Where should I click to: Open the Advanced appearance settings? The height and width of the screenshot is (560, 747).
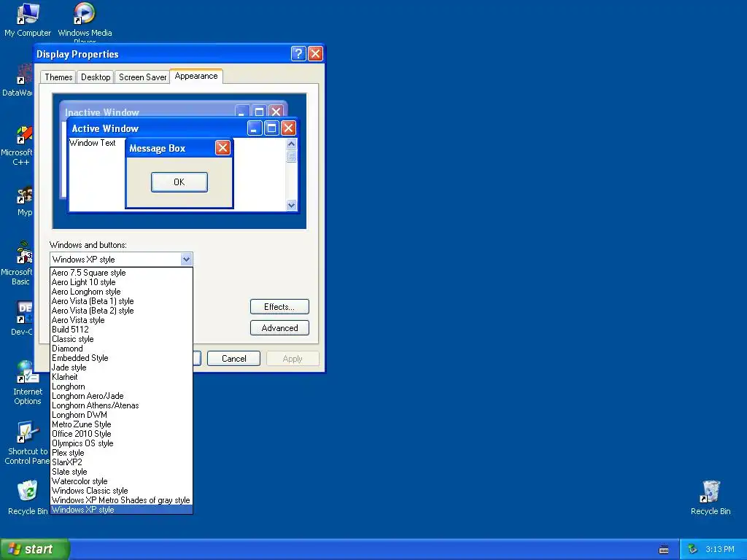tap(279, 328)
